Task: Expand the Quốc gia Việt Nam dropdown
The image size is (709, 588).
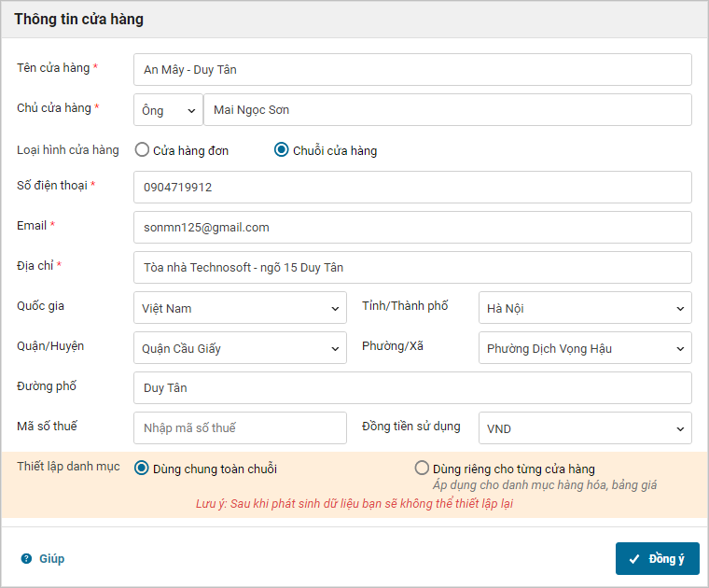Action: (x=240, y=308)
